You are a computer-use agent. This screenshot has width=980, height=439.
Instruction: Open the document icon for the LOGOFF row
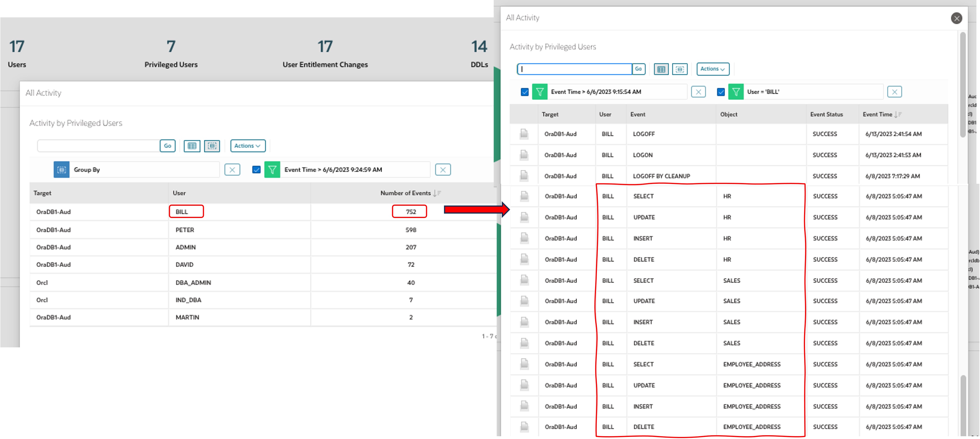click(x=525, y=134)
